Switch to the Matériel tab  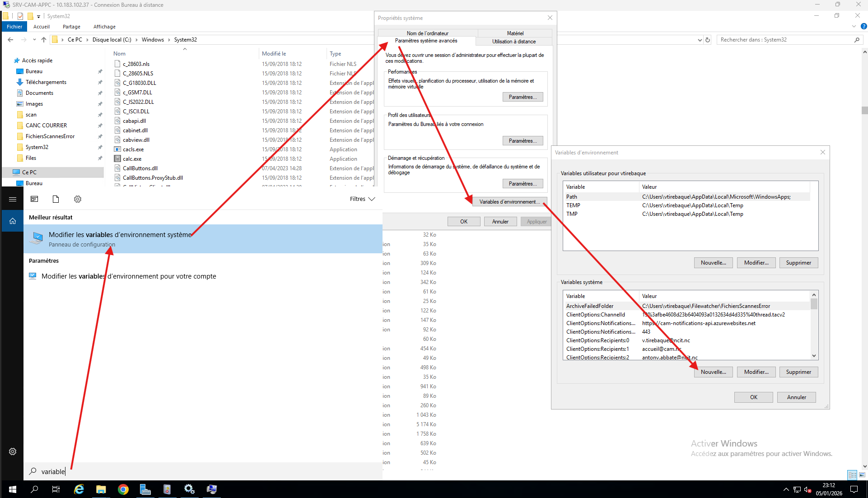(x=515, y=33)
